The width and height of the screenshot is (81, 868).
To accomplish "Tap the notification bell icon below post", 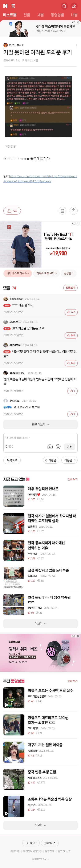I will (62, 211).
